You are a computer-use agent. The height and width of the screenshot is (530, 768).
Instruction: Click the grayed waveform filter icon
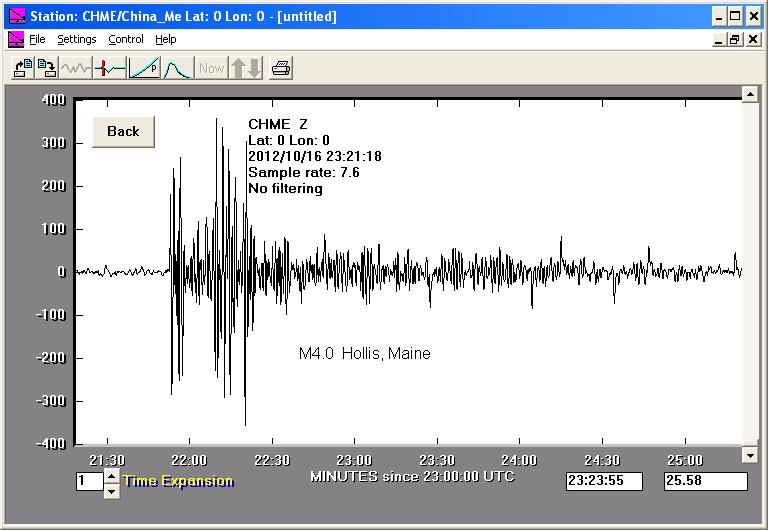click(x=76, y=68)
